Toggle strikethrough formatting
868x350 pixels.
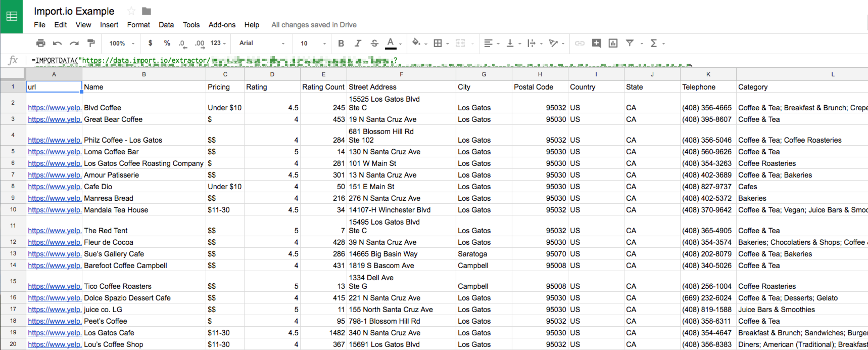374,43
